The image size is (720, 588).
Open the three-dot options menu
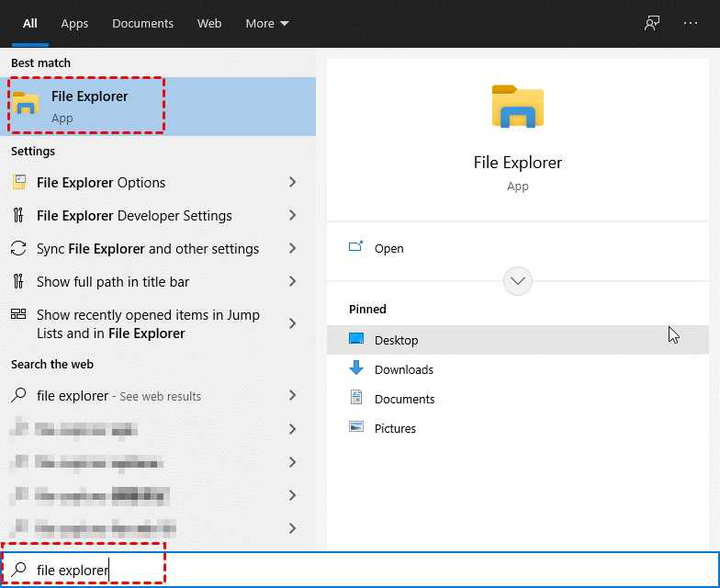coord(691,23)
